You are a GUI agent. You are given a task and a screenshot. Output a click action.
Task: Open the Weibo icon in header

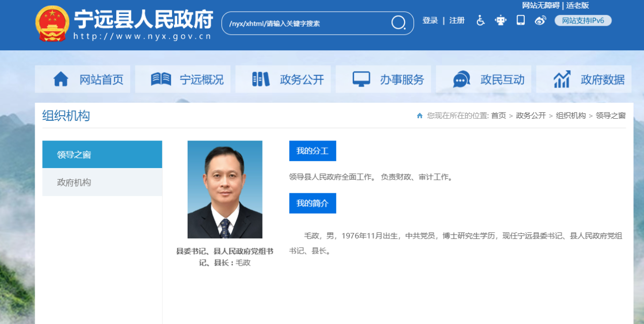click(540, 21)
